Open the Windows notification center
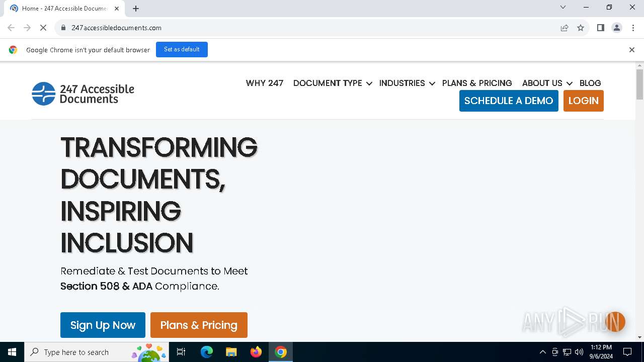This screenshot has height=362, width=644. (627, 352)
